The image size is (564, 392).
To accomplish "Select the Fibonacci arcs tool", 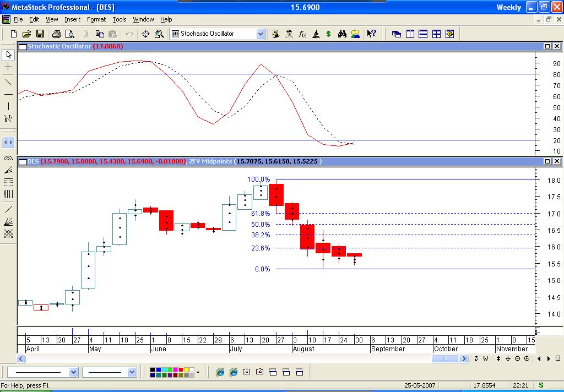I will click(x=8, y=158).
